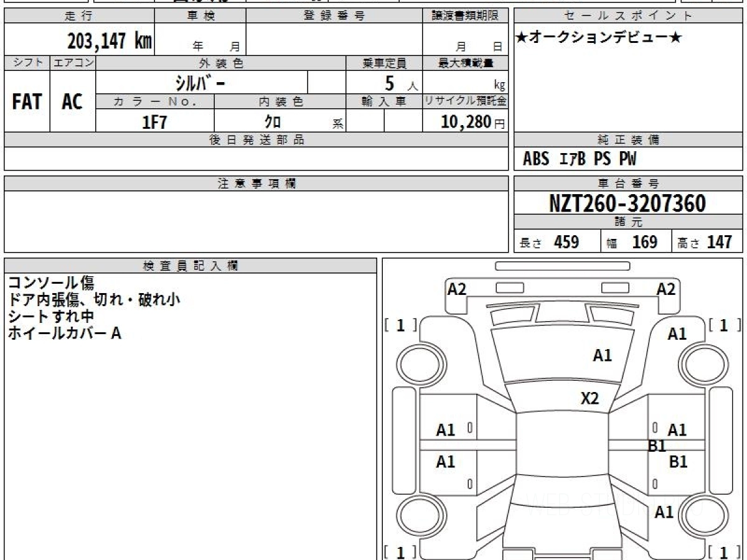Image resolution: width=747 pixels, height=560 pixels.
Task: Select inspector note ホイールカバー A
Action: point(64,333)
